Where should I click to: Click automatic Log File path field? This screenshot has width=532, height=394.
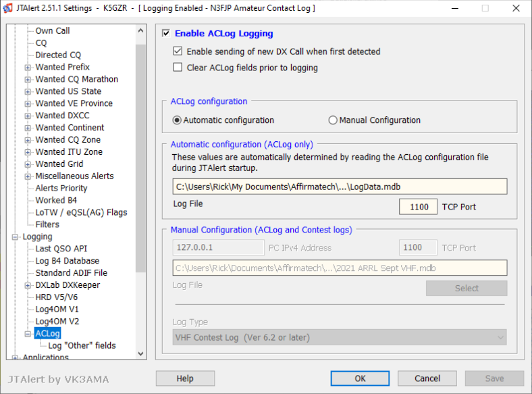(x=340, y=187)
